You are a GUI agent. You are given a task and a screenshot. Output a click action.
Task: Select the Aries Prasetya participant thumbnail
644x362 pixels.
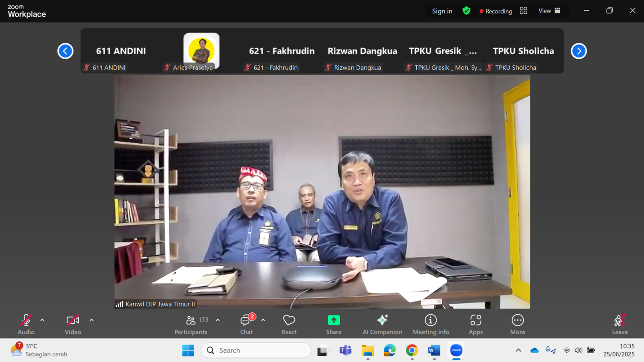[x=201, y=51]
